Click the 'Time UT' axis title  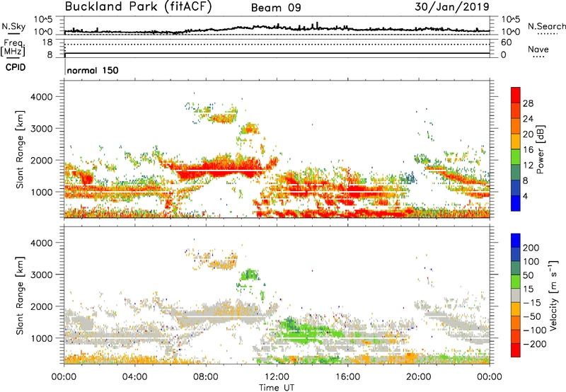pyautogui.click(x=277, y=387)
